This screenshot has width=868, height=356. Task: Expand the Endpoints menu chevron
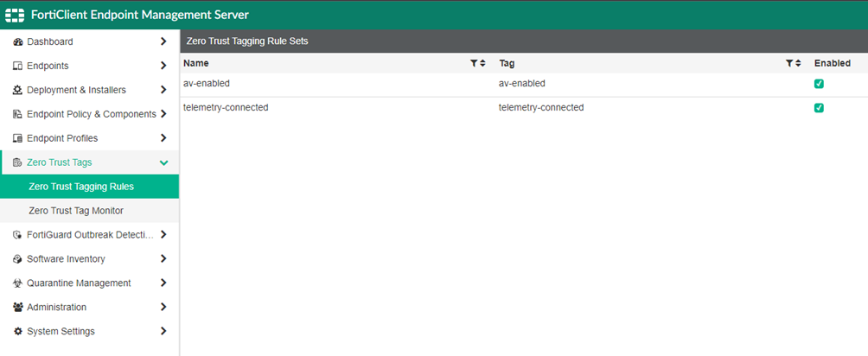[163, 66]
